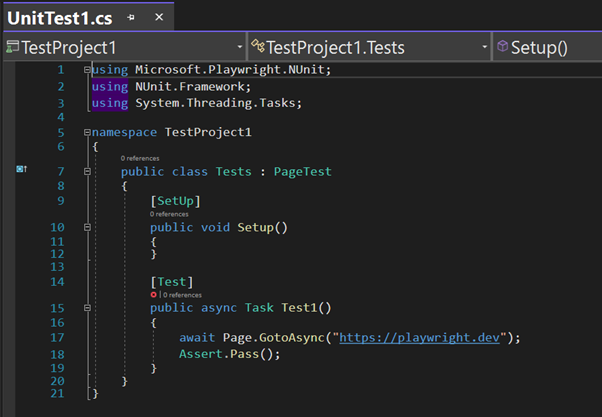
Task: Close the UnitTest1.cs tab
Action: pyautogui.click(x=158, y=17)
